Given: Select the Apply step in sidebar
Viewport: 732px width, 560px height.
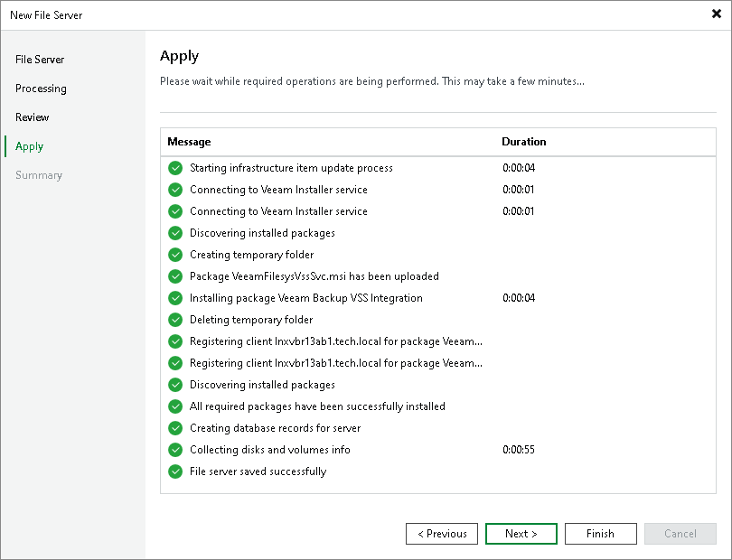Looking at the screenshot, I should pyautogui.click(x=30, y=146).
